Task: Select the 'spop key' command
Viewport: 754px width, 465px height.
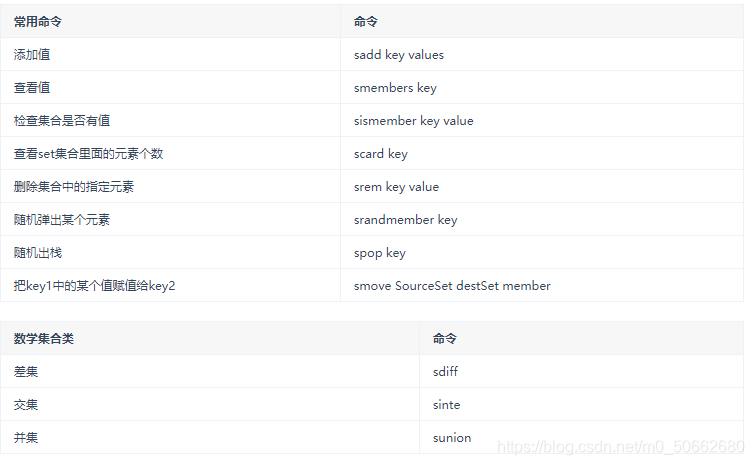Action: click(380, 253)
